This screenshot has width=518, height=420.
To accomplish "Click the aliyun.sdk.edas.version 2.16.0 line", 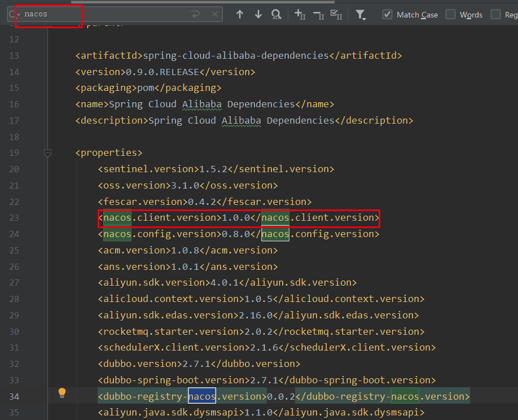I will click(258, 315).
